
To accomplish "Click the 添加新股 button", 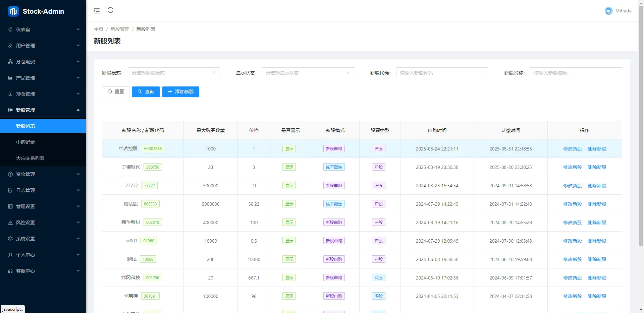I will click(x=181, y=92).
